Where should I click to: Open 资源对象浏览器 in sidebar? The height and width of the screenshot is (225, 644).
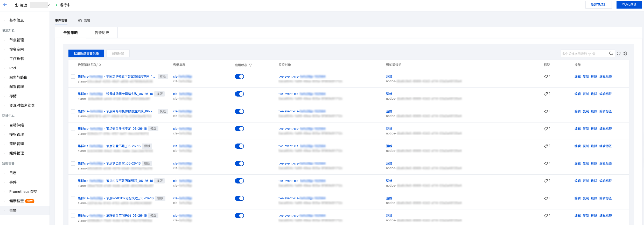[22, 105]
